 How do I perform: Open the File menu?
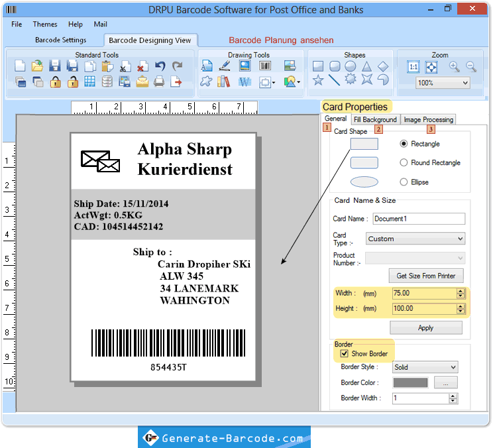click(x=17, y=25)
